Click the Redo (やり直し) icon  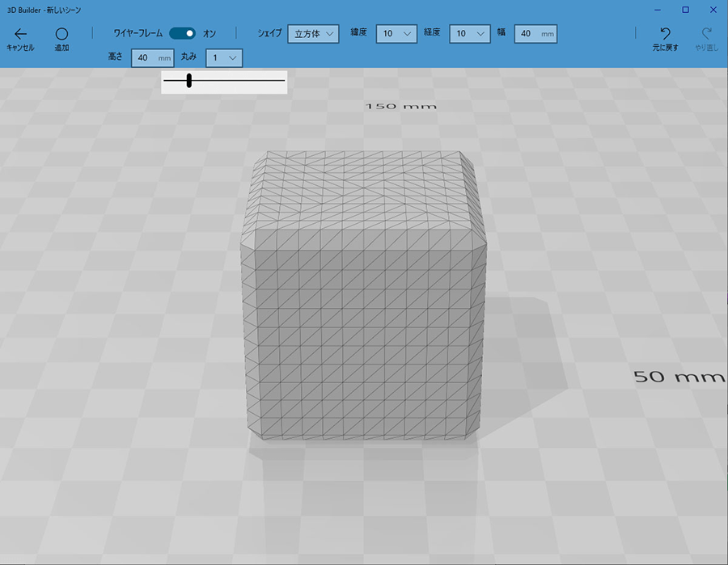(707, 33)
